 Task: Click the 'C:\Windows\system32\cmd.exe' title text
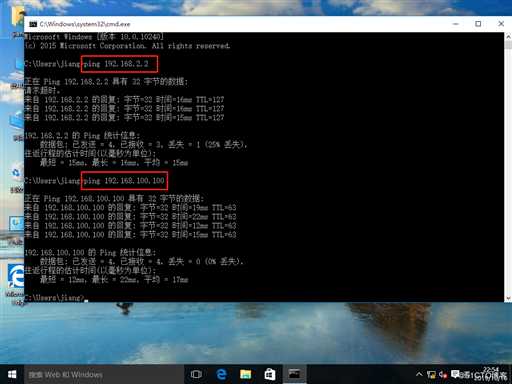[x=85, y=24]
